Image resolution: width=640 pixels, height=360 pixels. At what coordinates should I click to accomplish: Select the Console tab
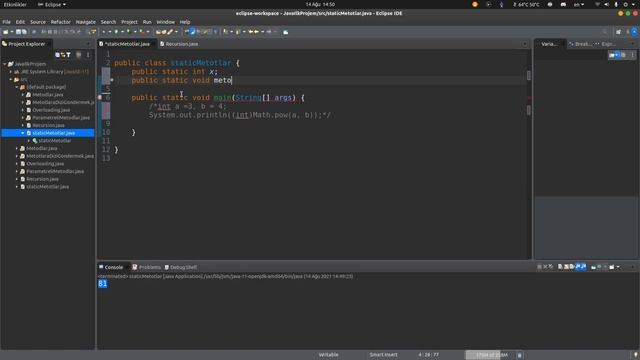click(111, 267)
